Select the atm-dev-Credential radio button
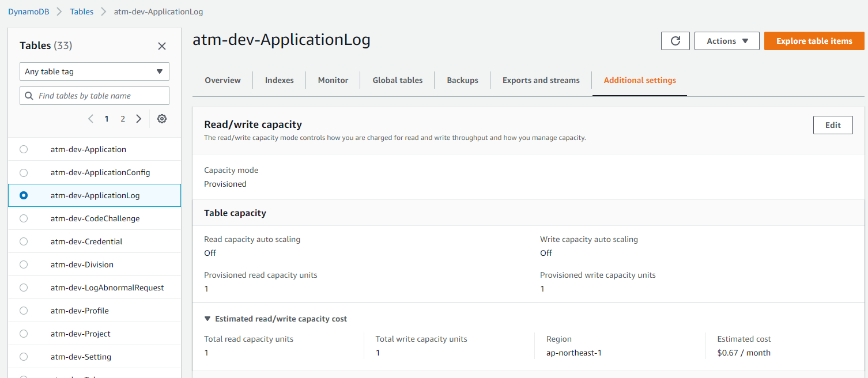Screen dimensions: 868x378 click(24, 241)
